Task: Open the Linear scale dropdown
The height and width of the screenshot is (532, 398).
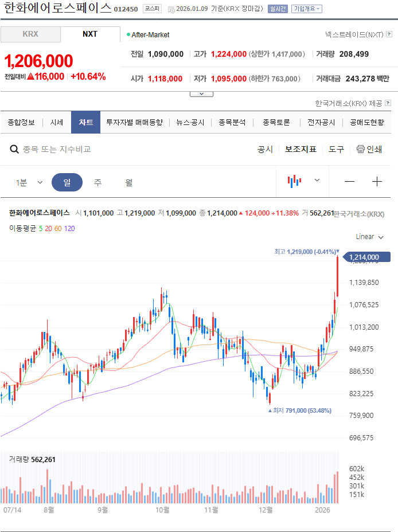Action: 369,237
